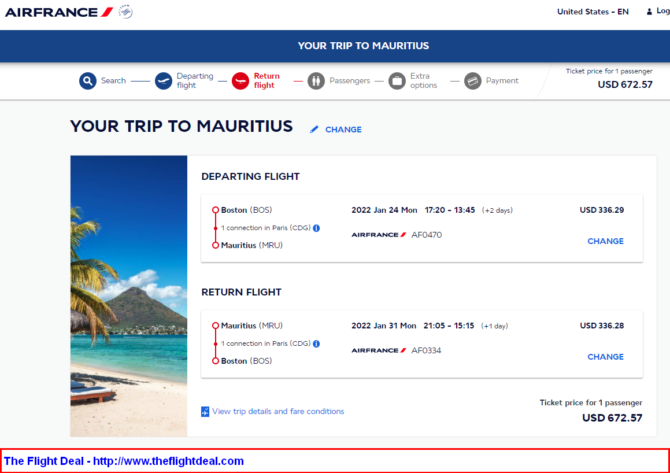Click the flight number AF0334

pyautogui.click(x=426, y=350)
